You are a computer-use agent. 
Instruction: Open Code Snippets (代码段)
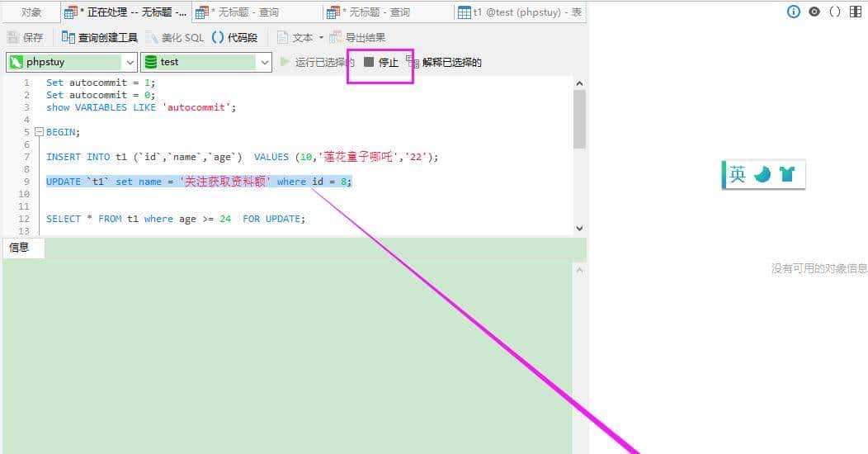click(x=234, y=37)
